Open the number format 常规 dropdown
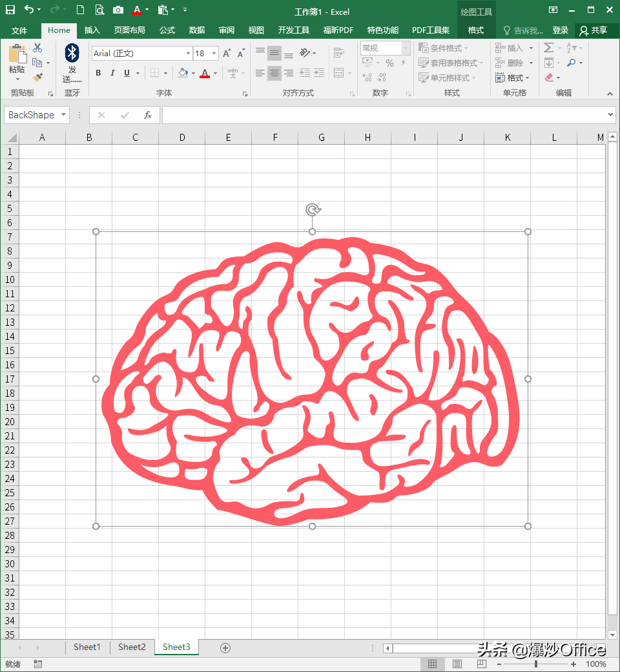 coord(406,48)
